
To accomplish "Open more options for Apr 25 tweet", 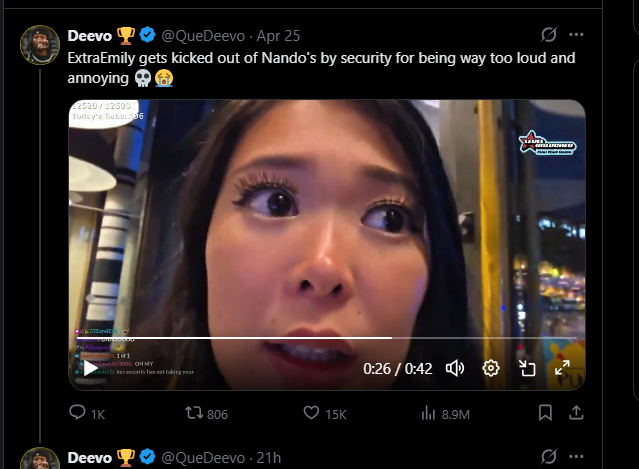I will 576,35.
